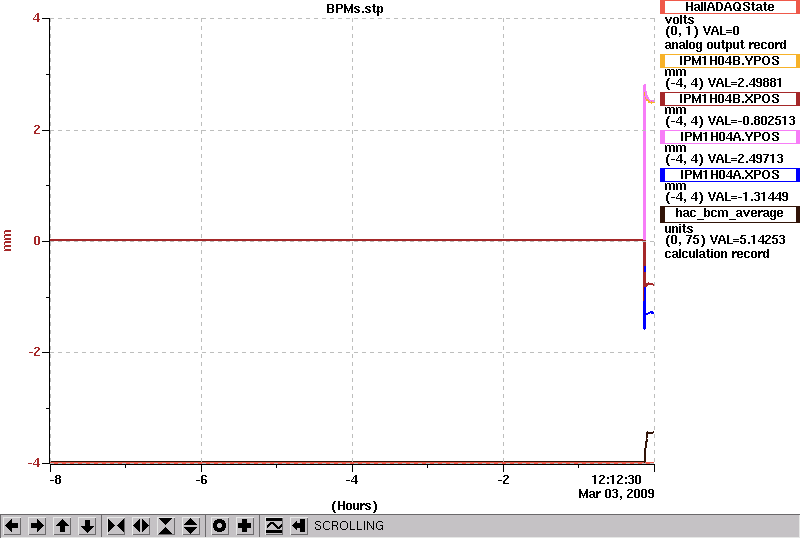800x538 pixels.
Task: Click the outward-pointing horizontal triangles zoom icon
Action: 141,526
